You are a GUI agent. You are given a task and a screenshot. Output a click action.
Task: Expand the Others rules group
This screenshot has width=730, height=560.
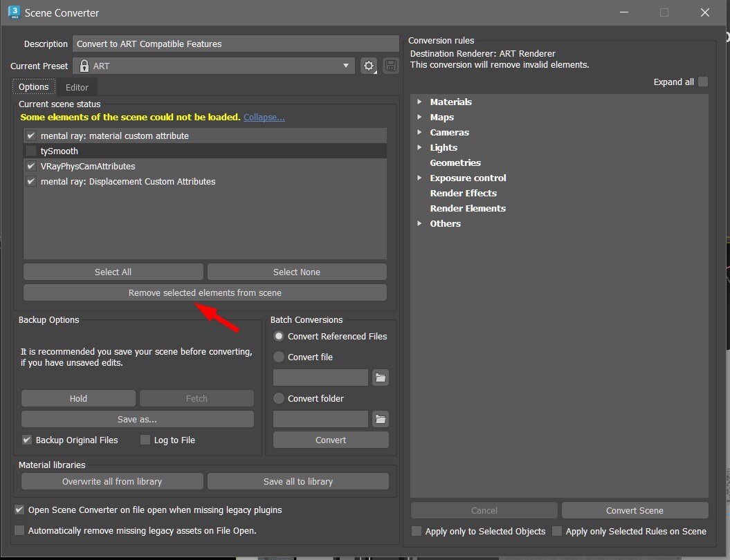pyautogui.click(x=419, y=223)
